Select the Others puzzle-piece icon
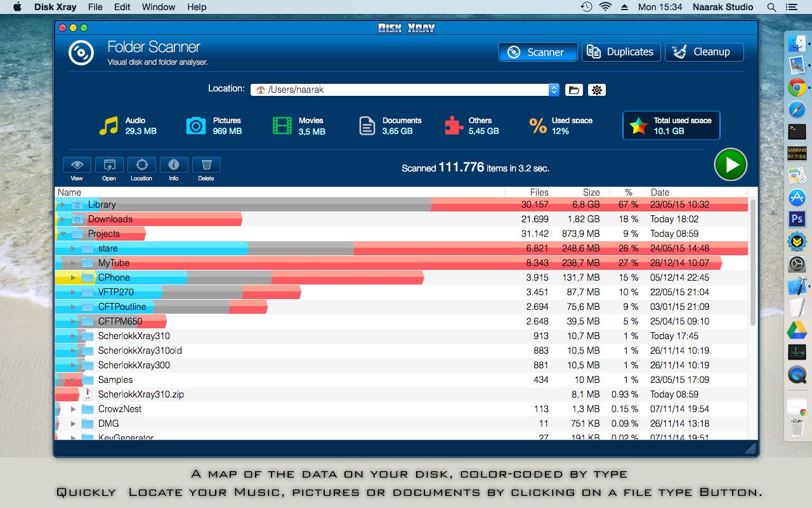 coord(453,125)
